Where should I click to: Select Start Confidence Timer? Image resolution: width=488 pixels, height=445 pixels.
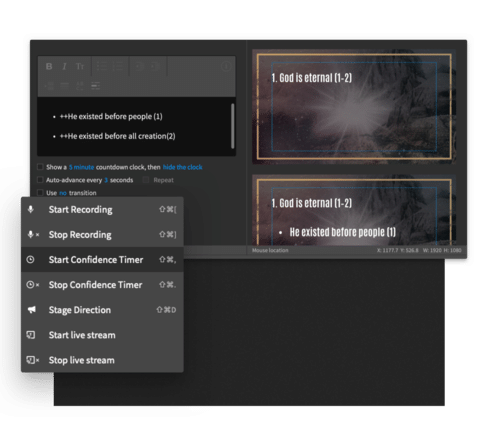click(102, 260)
